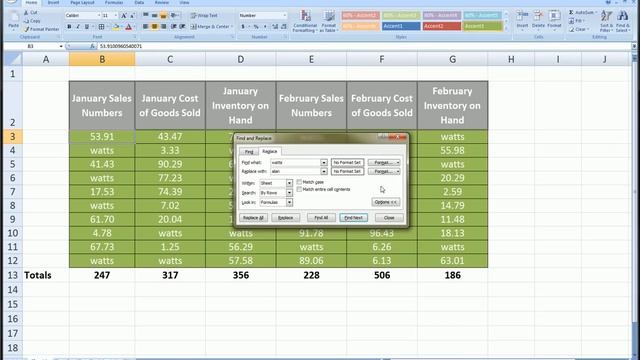
Task: Click the Close button in dialog
Action: pyautogui.click(x=389, y=218)
